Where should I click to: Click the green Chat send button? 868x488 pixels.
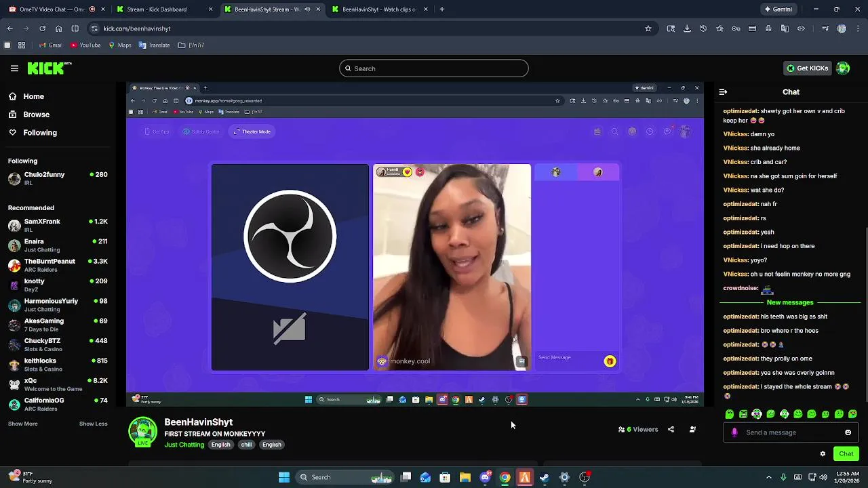(846, 453)
